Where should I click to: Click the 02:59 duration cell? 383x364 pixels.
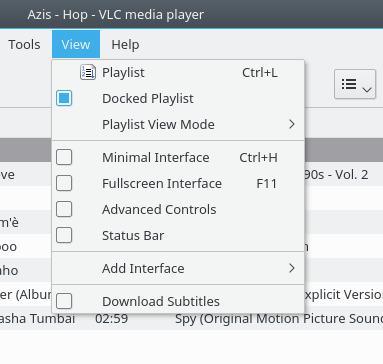111,318
